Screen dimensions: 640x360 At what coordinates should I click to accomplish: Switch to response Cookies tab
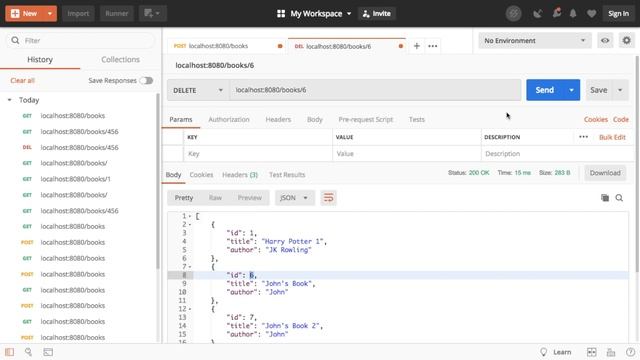(x=201, y=175)
